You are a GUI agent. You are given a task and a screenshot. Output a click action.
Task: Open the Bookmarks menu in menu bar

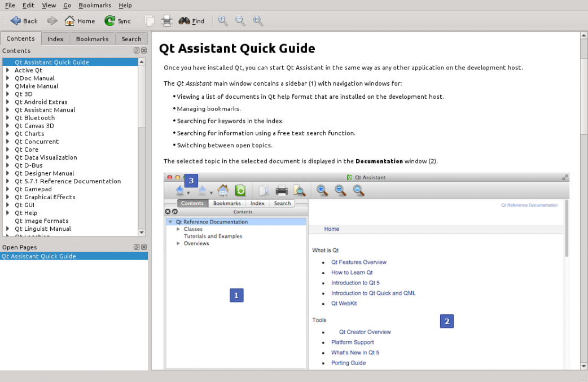95,5
